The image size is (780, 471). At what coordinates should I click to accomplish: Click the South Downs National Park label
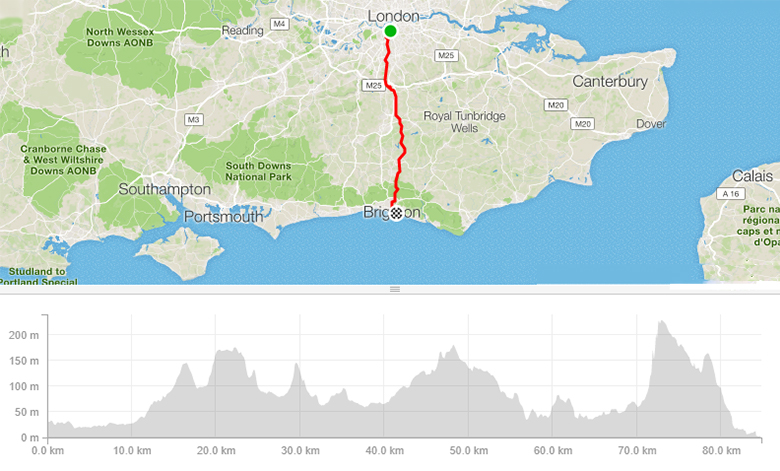coord(258,171)
